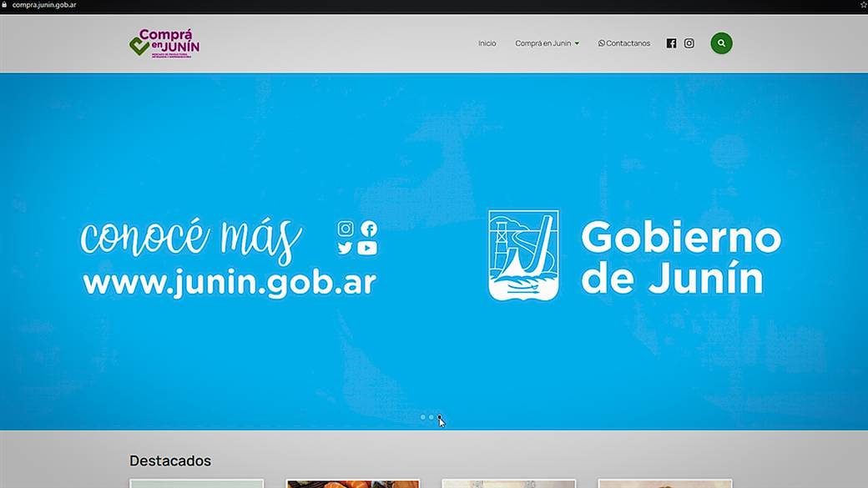
Task: Expand the Comprá en Junín dropdown
Action: [x=547, y=43]
